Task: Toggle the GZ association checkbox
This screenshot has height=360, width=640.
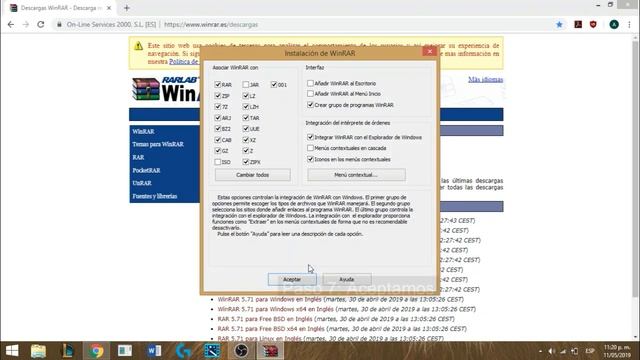Action: point(218,151)
